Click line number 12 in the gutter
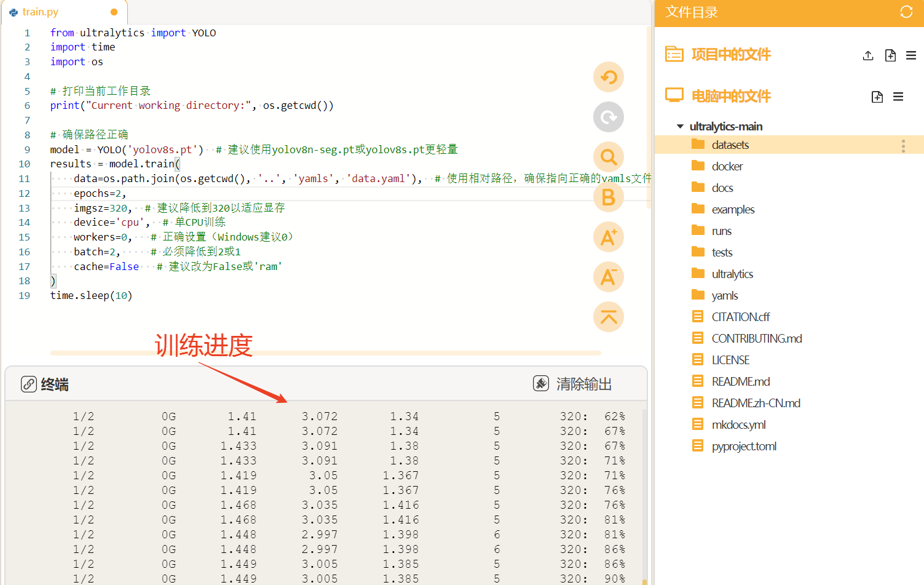 [24, 193]
